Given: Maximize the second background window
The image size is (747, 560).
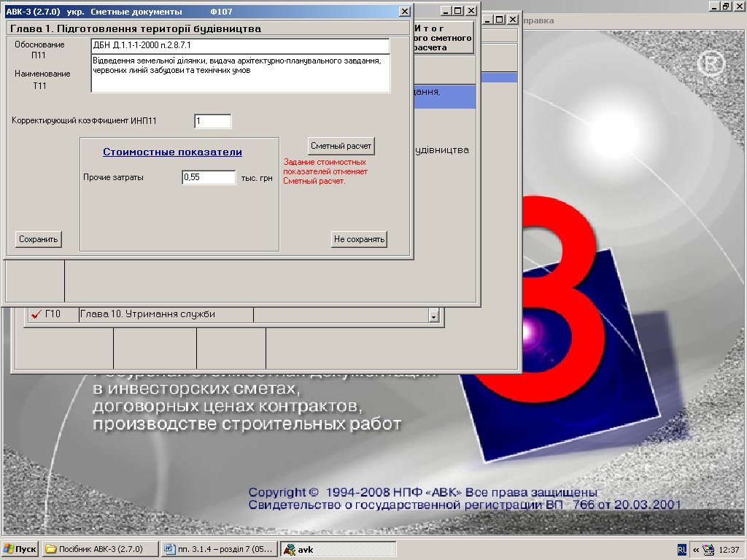Looking at the screenshot, I should pyautogui.click(x=458, y=10).
